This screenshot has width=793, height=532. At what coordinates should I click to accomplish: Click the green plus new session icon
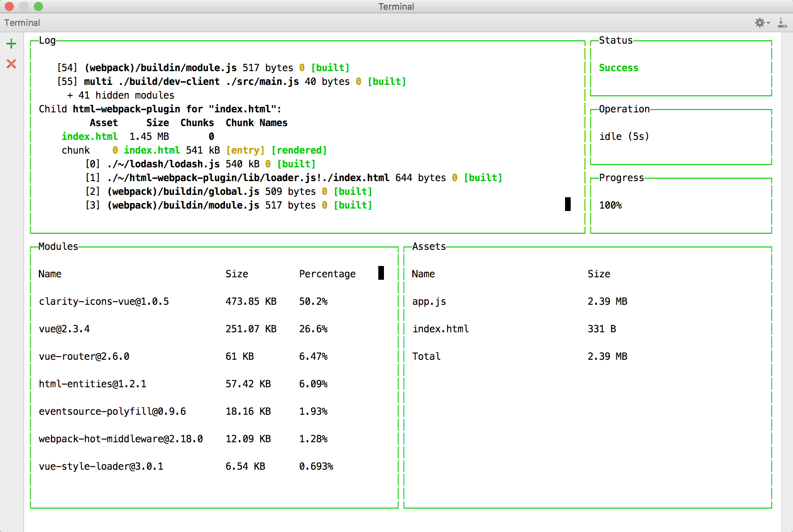point(11,44)
